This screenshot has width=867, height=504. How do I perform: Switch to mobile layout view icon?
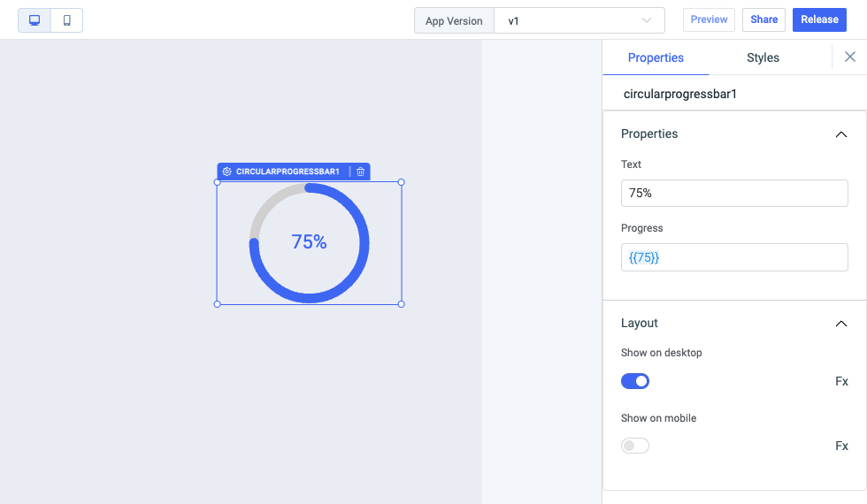66,19
